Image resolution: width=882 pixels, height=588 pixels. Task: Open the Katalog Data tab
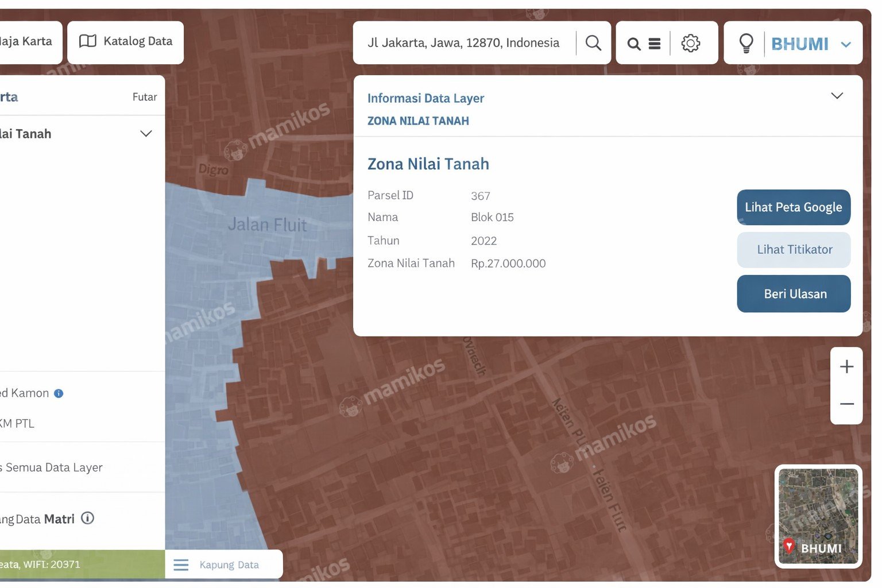126,42
